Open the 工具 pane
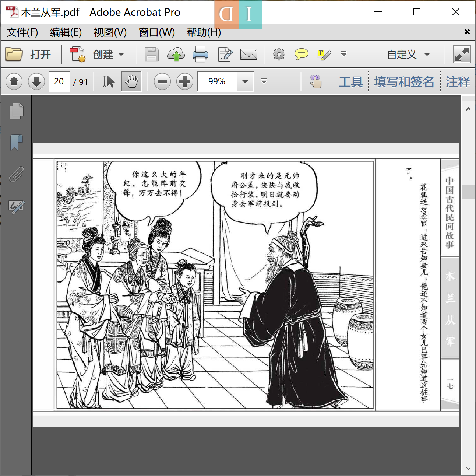Screen dimensions: 476x476 point(350,81)
